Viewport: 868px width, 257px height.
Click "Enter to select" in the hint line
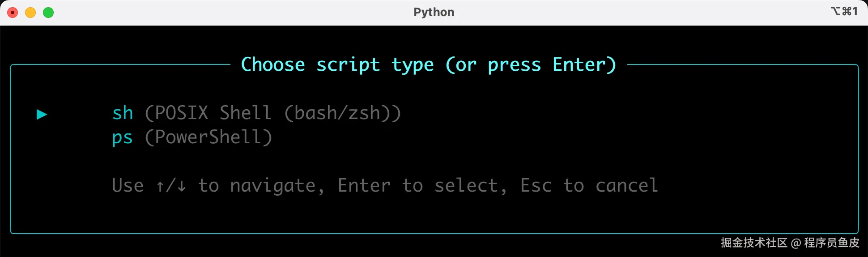pos(417,186)
